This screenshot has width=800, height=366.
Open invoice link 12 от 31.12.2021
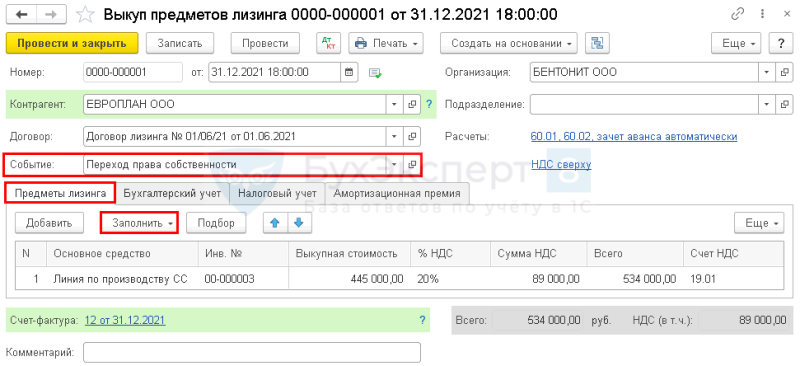125,321
